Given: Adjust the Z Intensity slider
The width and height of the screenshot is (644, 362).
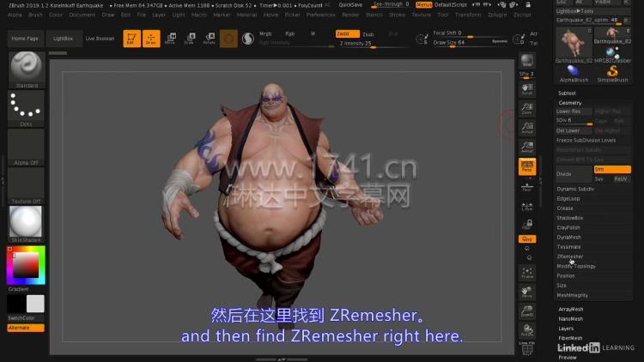Looking at the screenshot, I should tap(373, 44).
